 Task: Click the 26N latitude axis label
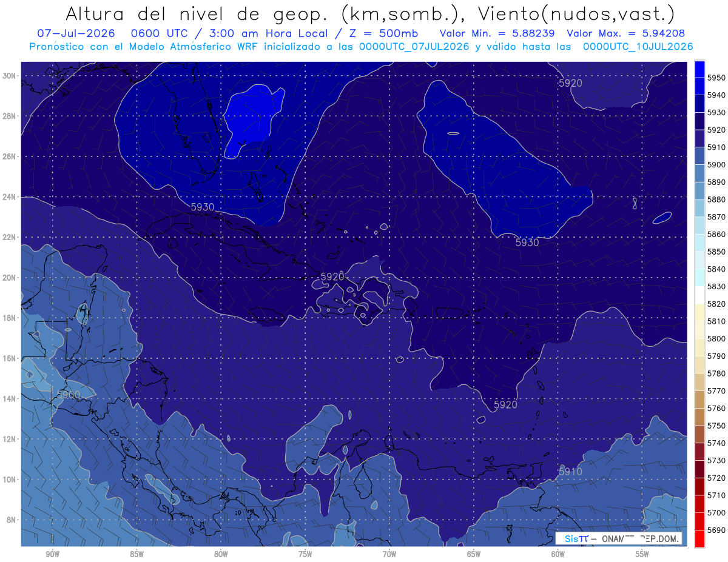click(10, 156)
